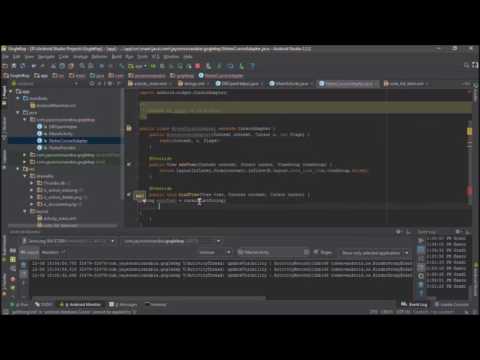Screen dimensions: 480x360
Task: Click the top icon in logcat side toolbar
Action: (23, 265)
